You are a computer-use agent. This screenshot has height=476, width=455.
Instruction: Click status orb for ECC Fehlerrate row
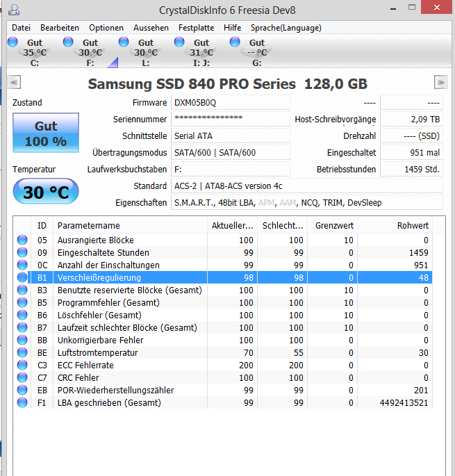pyautogui.click(x=22, y=365)
